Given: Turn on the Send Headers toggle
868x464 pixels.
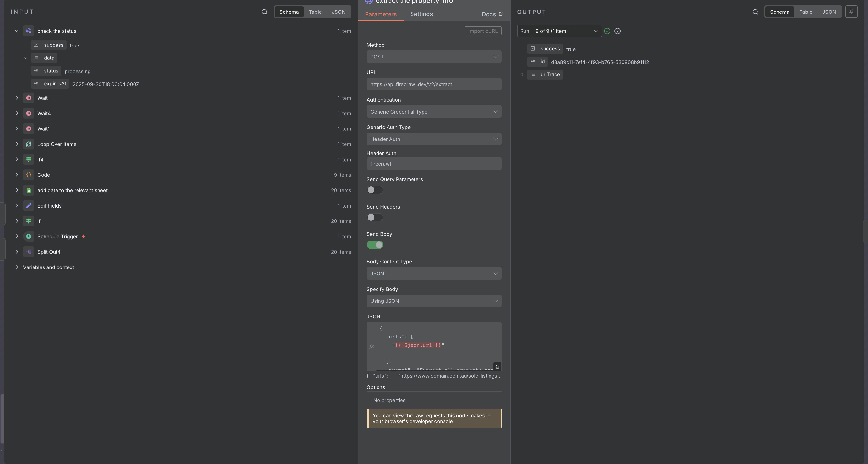Looking at the screenshot, I should coord(375,218).
